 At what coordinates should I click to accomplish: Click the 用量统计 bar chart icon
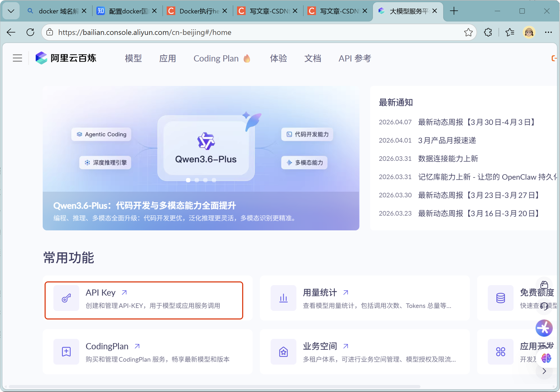tap(283, 298)
